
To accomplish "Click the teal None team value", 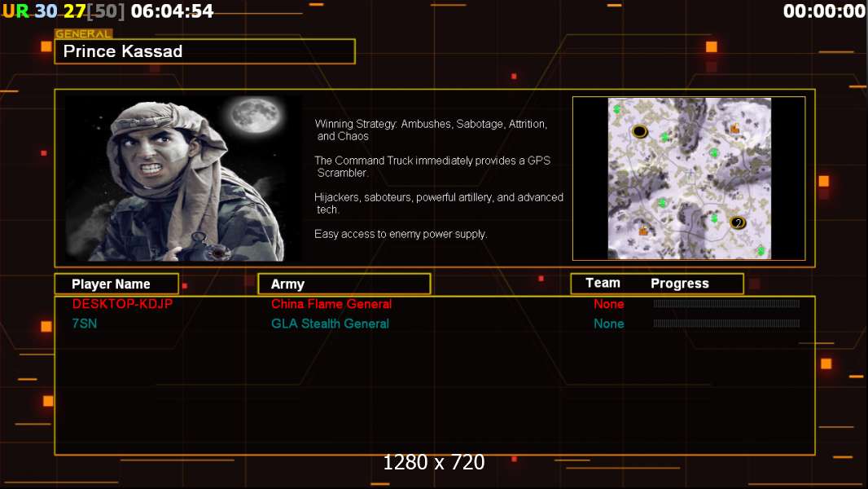I will coord(609,324).
